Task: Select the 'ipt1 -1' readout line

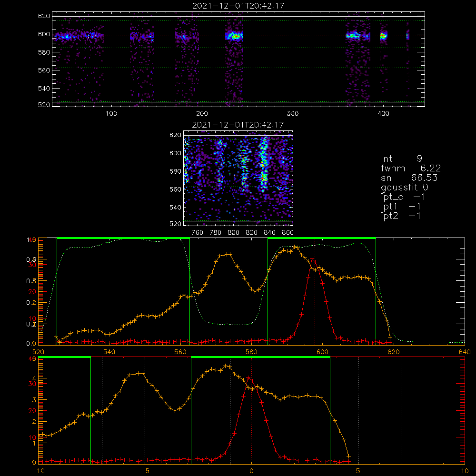Action: point(401,207)
